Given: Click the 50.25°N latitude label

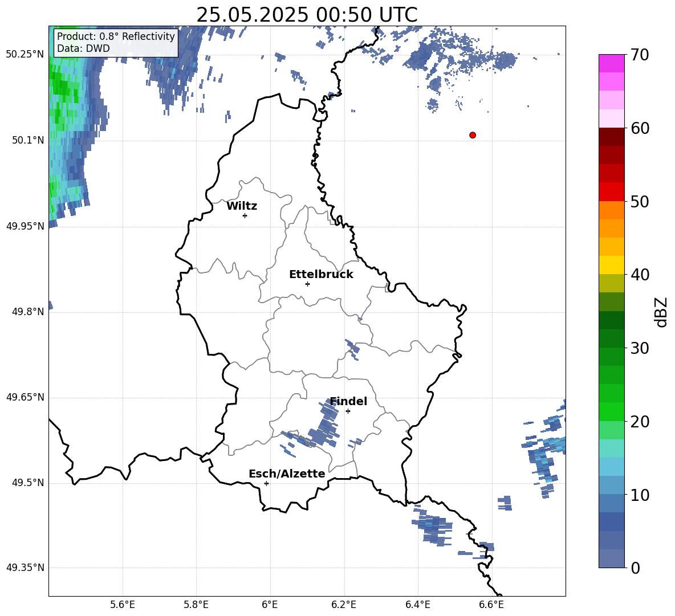Looking at the screenshot, I should (x=25, y=55).
